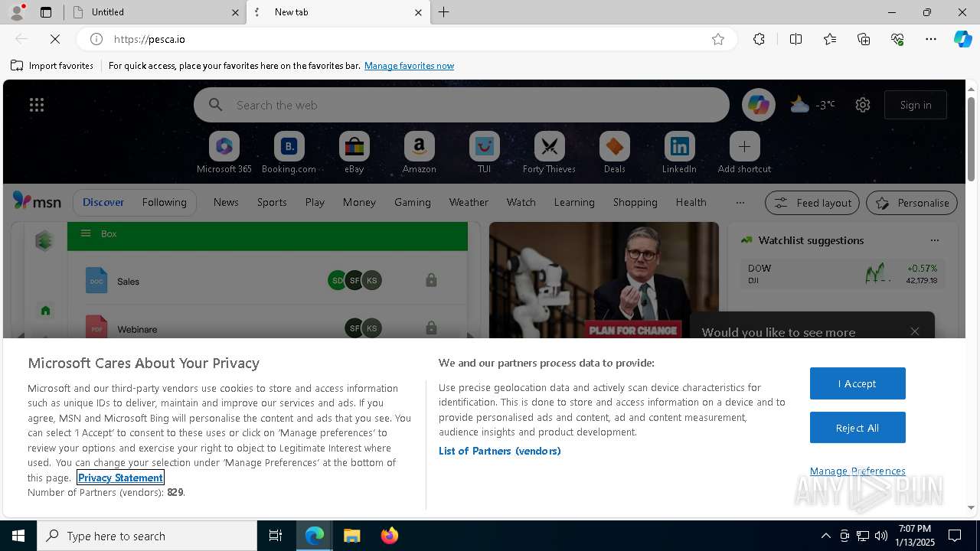Close the New tab tab

[418, 12]
